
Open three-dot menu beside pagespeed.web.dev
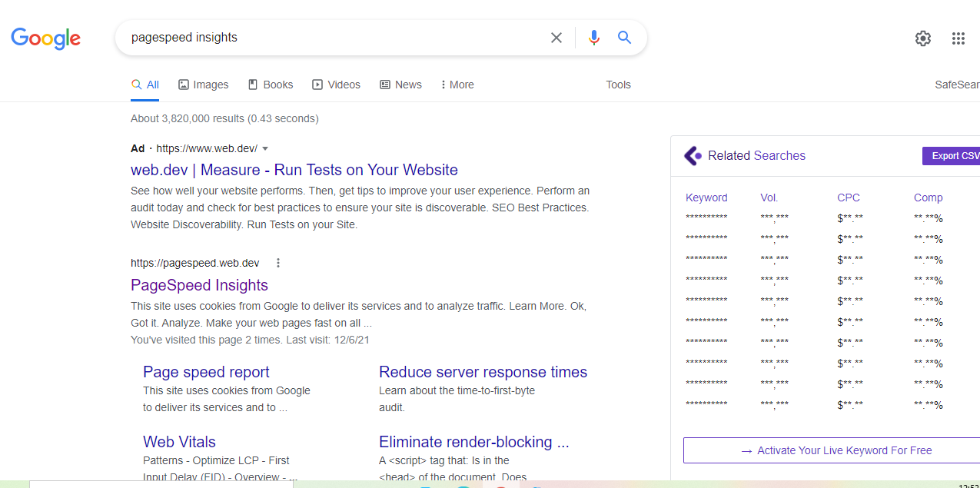point(278,263)
